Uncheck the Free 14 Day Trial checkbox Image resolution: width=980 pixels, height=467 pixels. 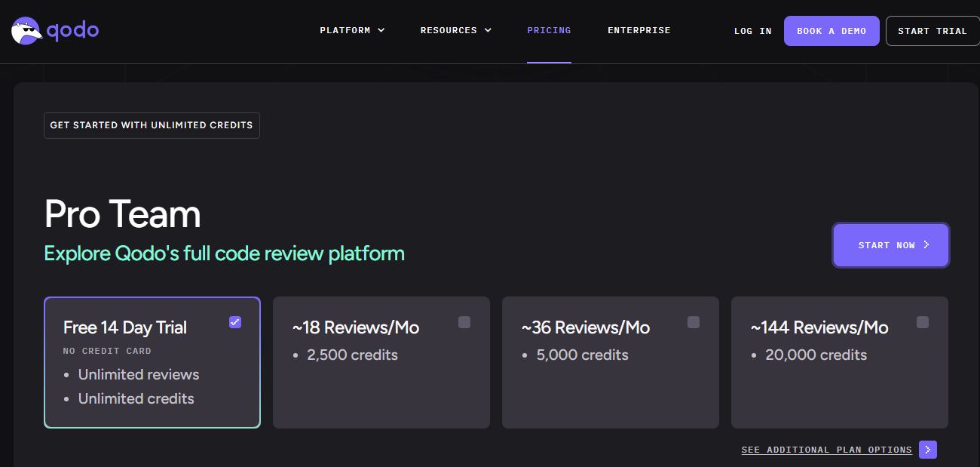[x=235, y=322]
